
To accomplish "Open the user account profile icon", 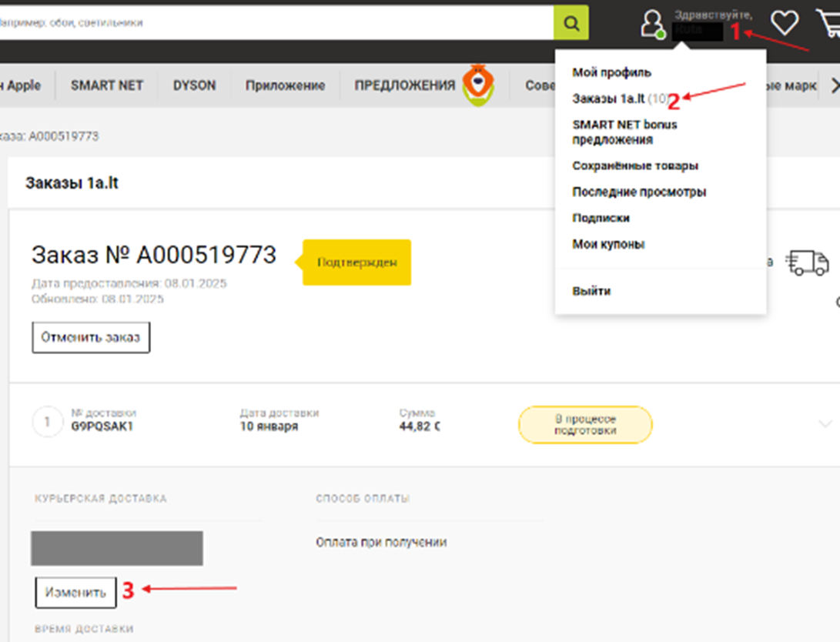I will pyautogui.click(x=652, y=24).
